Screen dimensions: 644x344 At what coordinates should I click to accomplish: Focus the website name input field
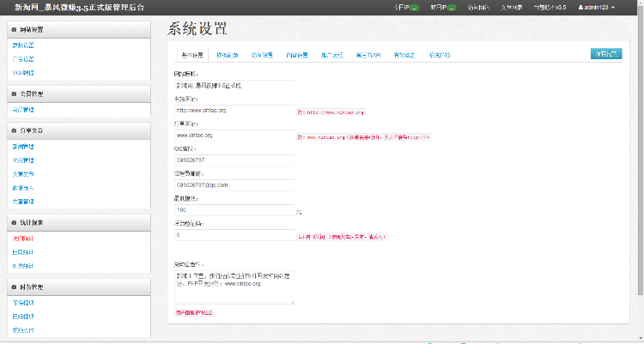[234, 86]
